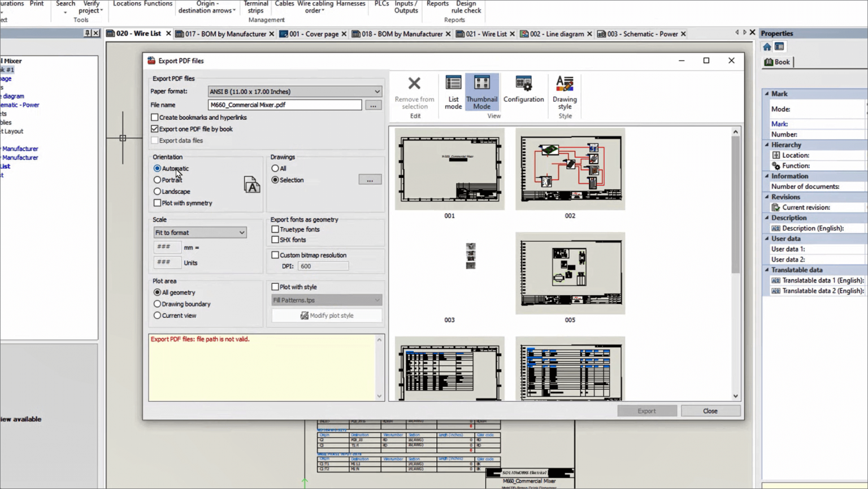Open the Paper format dropdown
This screenshot has width=868, height=489.
click(x=294, y=92)
